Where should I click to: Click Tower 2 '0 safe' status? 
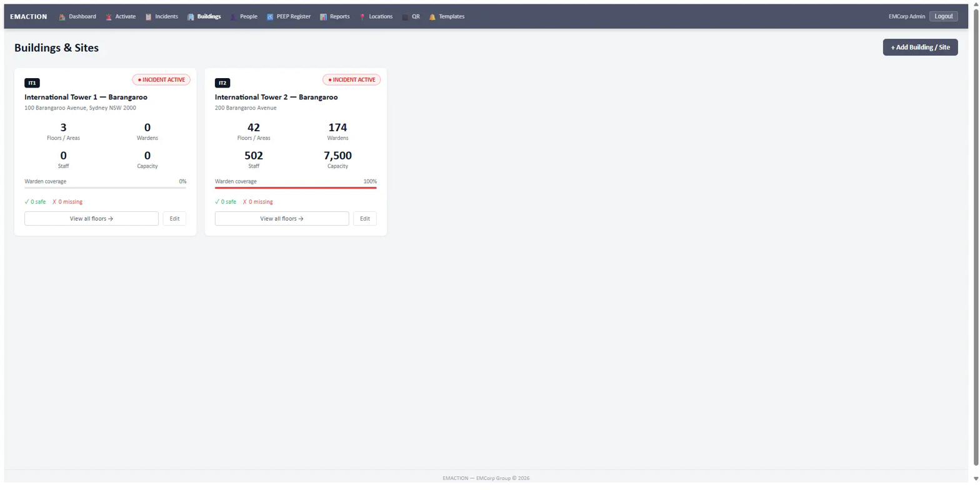point(226,202)
